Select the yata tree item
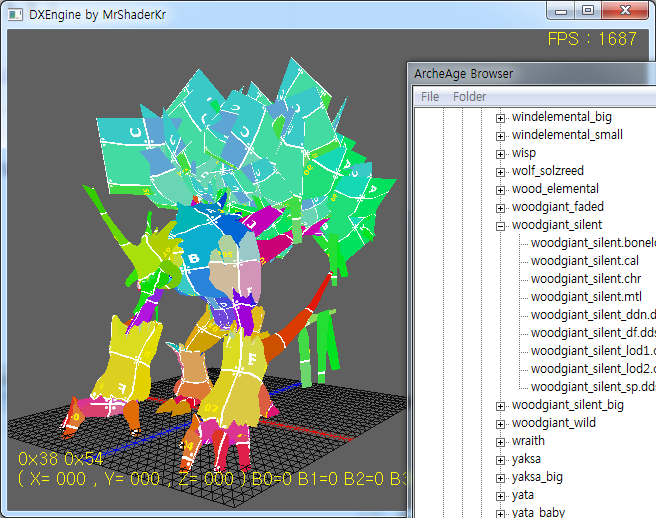Screen dimensions: 656x518 (x=523, y=495)
